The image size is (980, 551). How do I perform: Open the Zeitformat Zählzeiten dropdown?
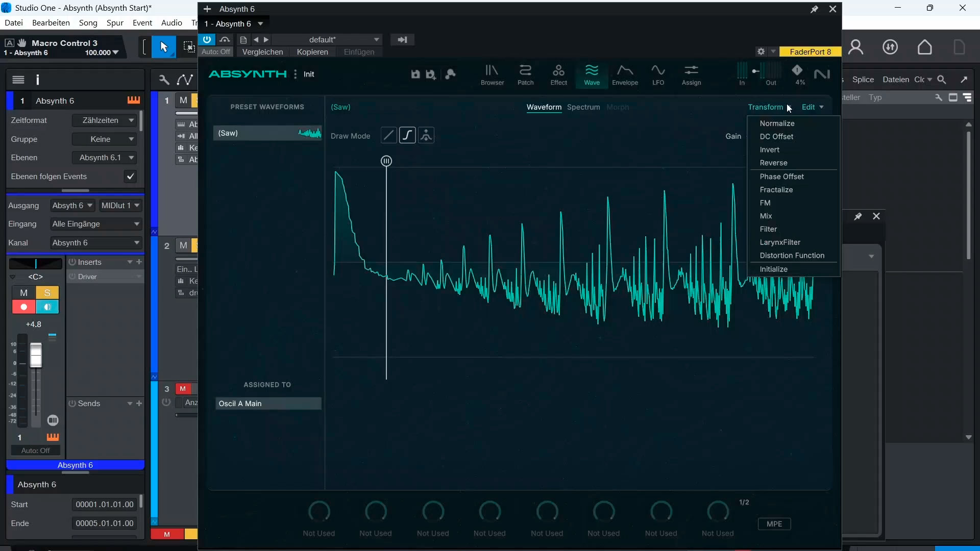(x=104, y=120)
